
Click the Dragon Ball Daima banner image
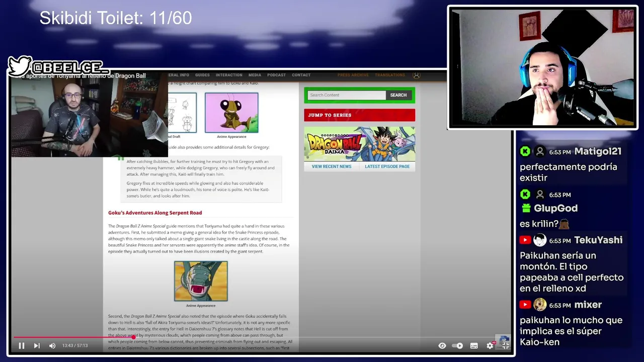click(359, 144)
